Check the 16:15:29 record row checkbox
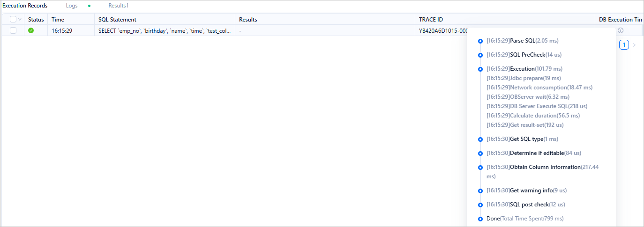Viewport: 644px width, 227px height. tap(13, 30)
